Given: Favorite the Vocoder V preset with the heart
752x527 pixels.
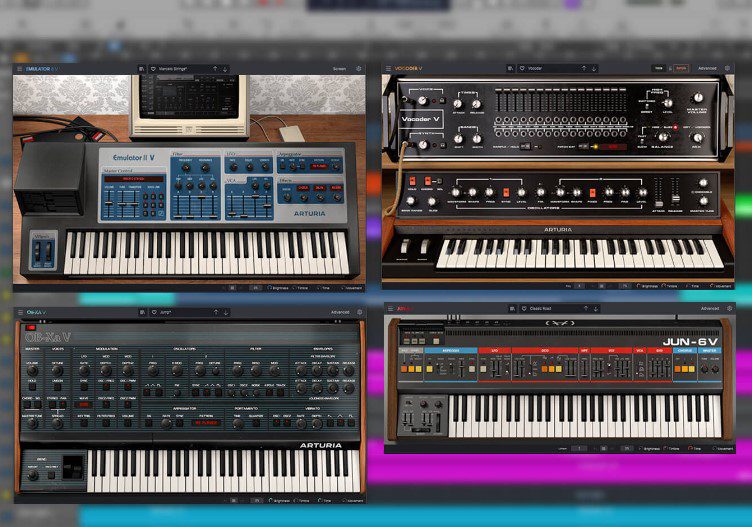Looking at the screenshot, I should [x=522, y=69].
